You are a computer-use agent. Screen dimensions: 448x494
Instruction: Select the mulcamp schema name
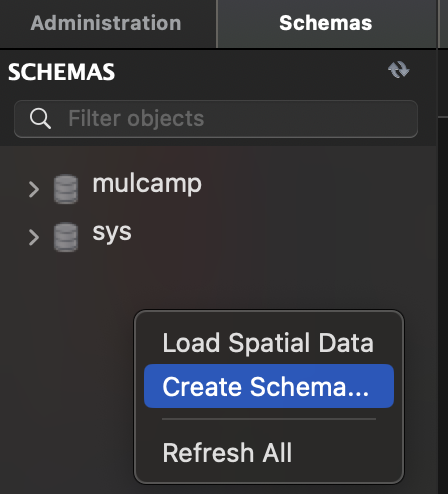coord(147,184)
